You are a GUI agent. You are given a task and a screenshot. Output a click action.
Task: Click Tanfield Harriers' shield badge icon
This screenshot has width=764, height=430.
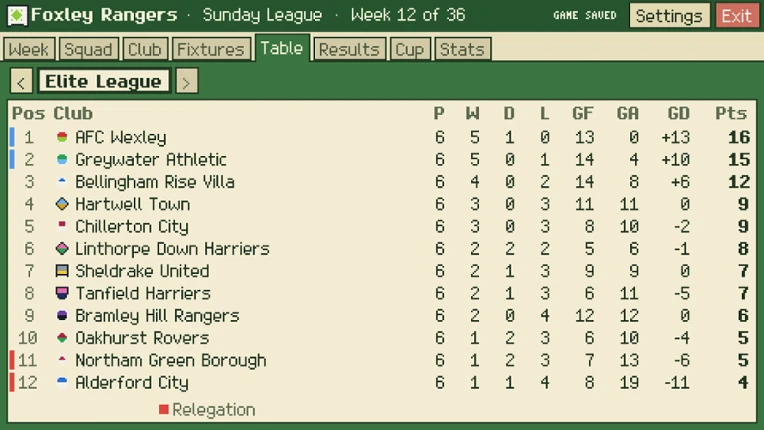point(62,293)
